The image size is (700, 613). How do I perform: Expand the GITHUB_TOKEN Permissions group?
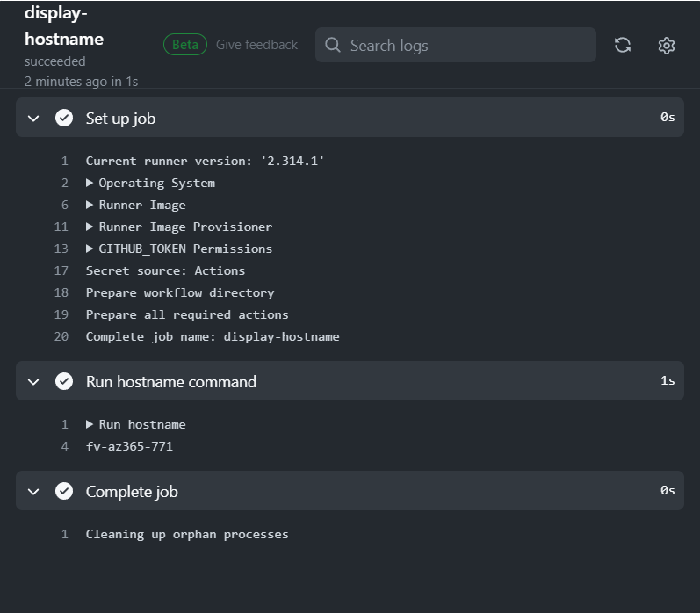point(179,249)
